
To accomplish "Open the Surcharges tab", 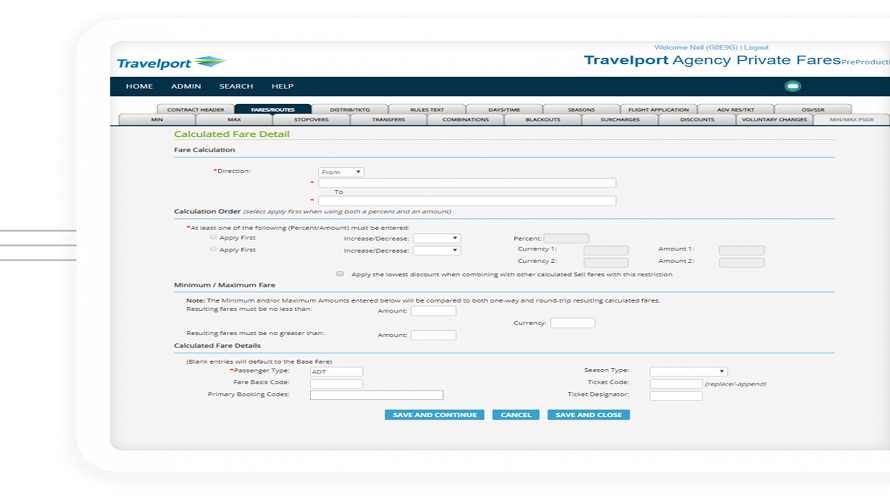I will pyautogui.click(x=620, y=120).
